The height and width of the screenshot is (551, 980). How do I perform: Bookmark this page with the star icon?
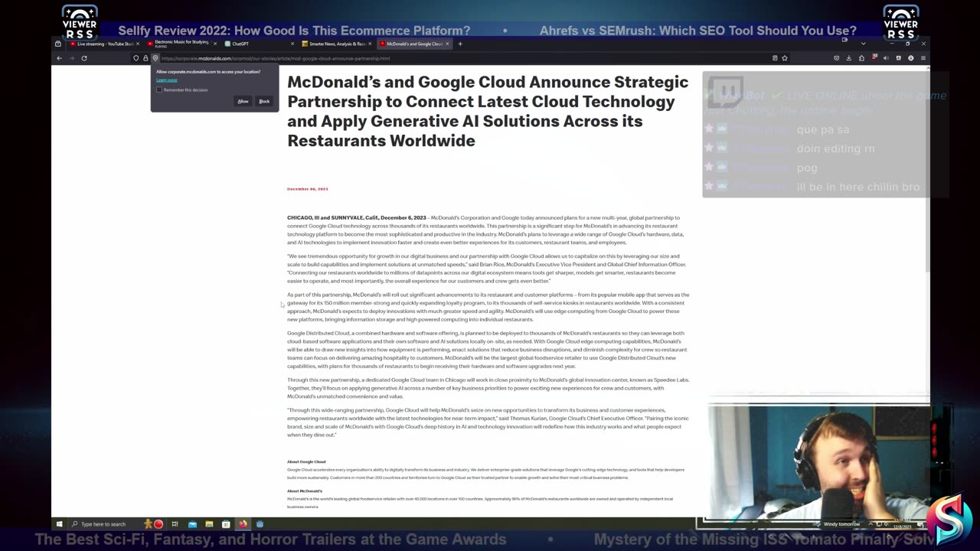(785, 58)
